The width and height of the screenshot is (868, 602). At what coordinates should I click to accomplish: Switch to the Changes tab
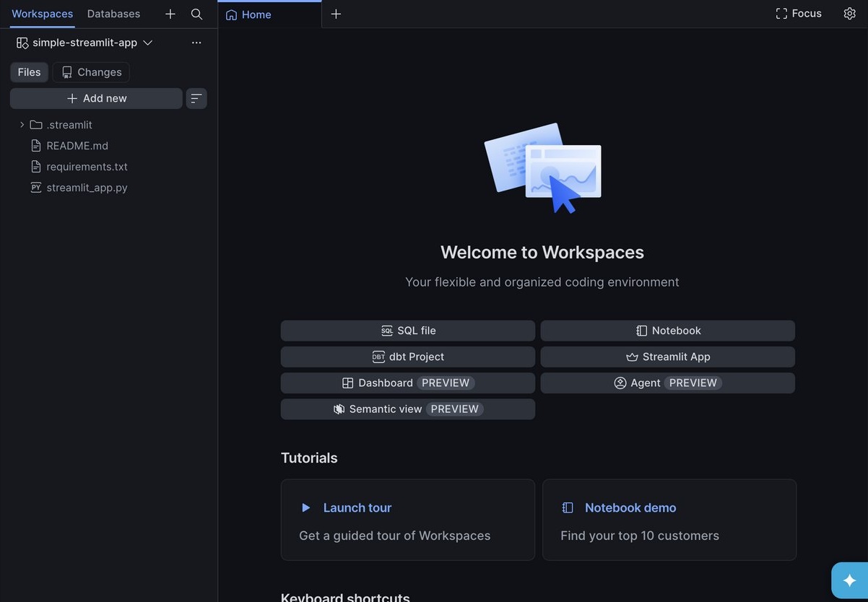(92, 72)
